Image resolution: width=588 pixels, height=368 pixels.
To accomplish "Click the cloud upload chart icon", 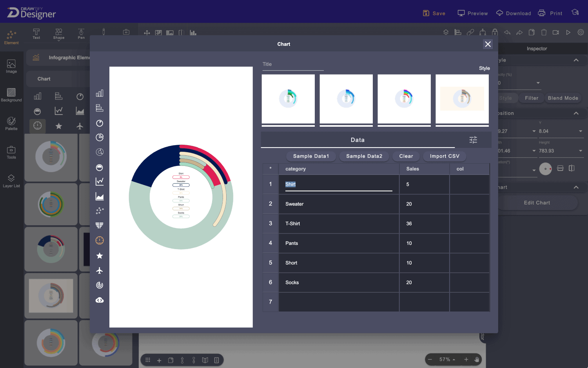I will click(x=100, y=300).
